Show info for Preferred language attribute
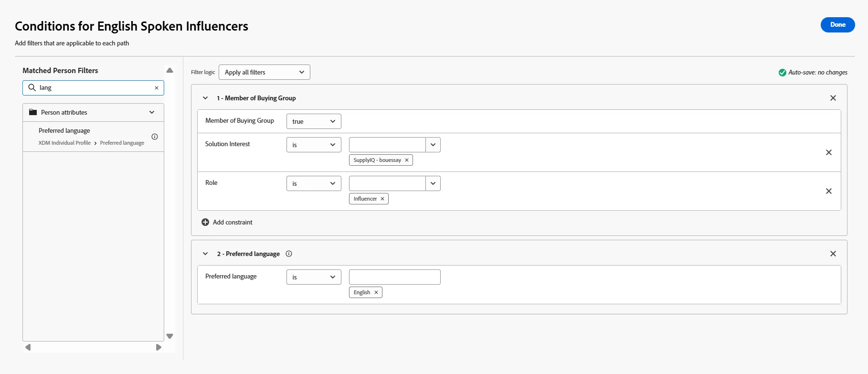Screen dimensions: 868x374 pos(155,137)
